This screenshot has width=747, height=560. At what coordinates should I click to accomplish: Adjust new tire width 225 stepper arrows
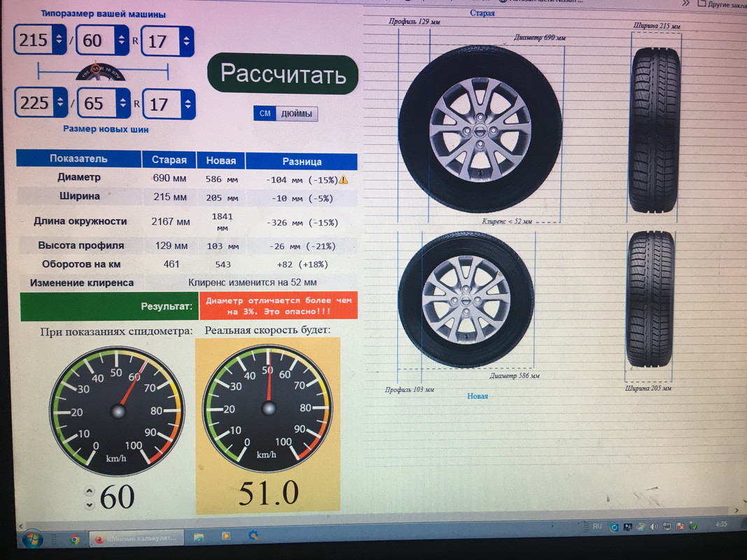60,102
